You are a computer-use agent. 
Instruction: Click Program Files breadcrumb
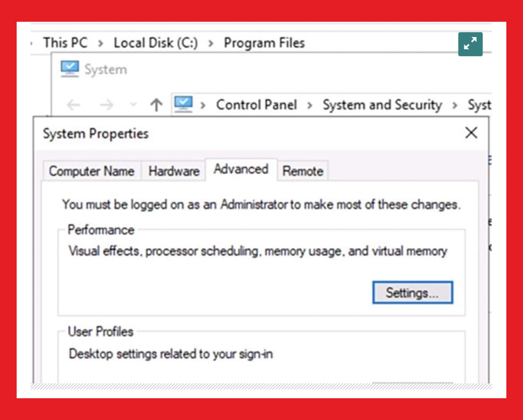point(264,43)
